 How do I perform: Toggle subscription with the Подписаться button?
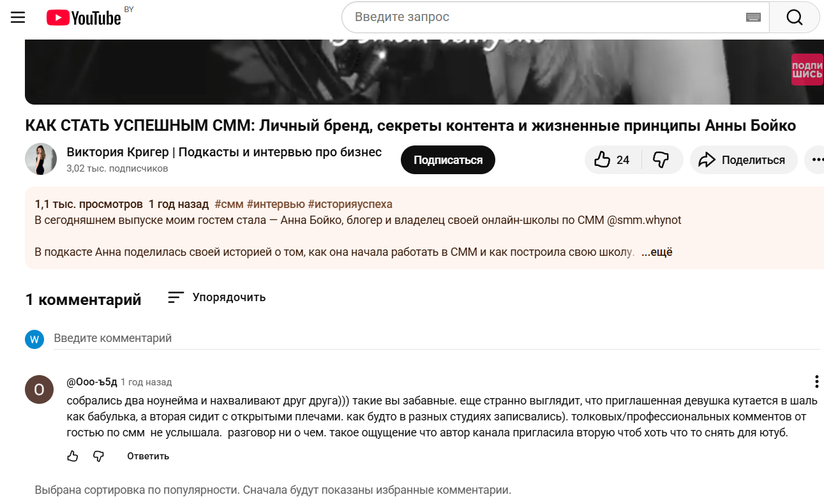point(447,159)
